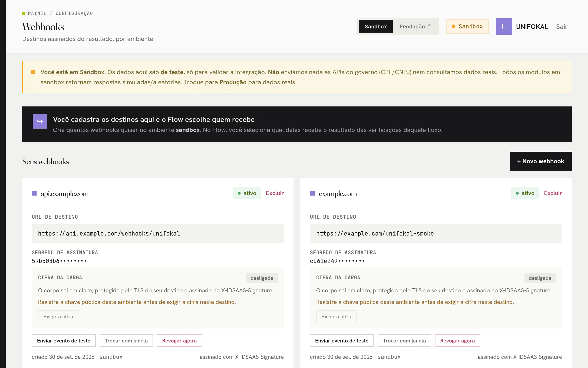Click URL field https://api.example.com/webhooks/unifokal

[x=158, y=233]
